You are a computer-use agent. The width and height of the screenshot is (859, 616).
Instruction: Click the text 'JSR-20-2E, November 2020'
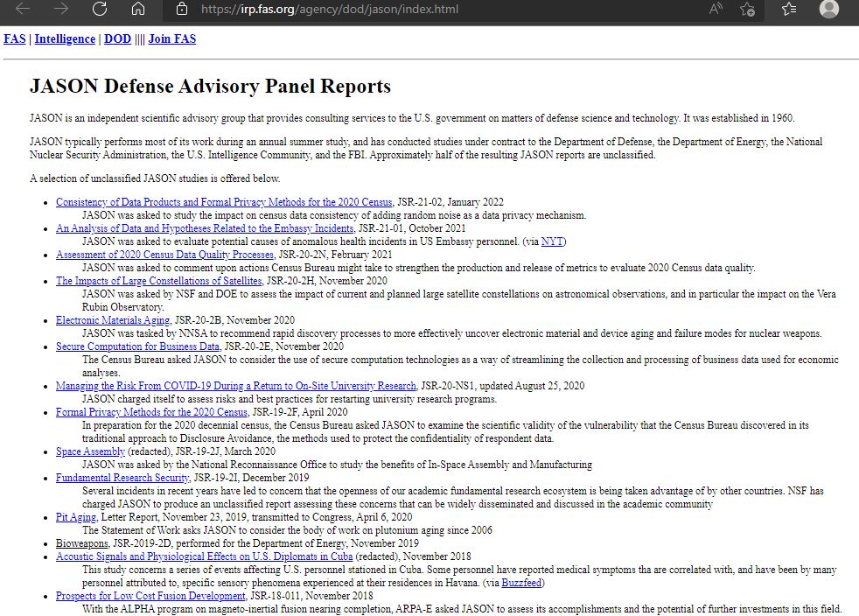284,346
